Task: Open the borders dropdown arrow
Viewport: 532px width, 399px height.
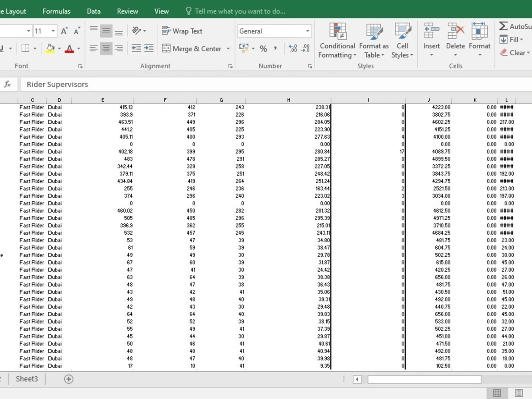Action: [35, 48]
